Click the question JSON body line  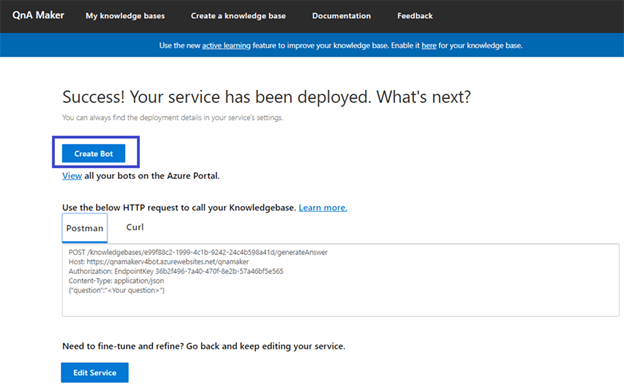(117, 290)
